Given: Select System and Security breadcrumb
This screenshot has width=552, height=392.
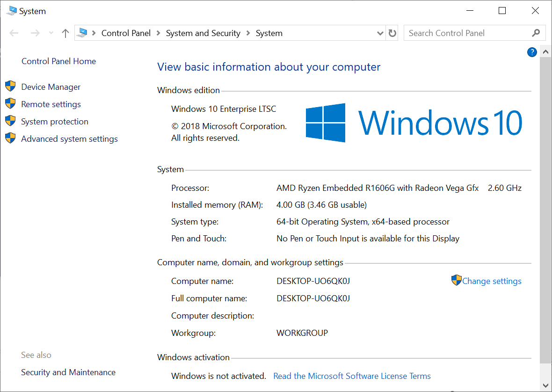Looking at the screenshot, I should click(x=203, y=33).
